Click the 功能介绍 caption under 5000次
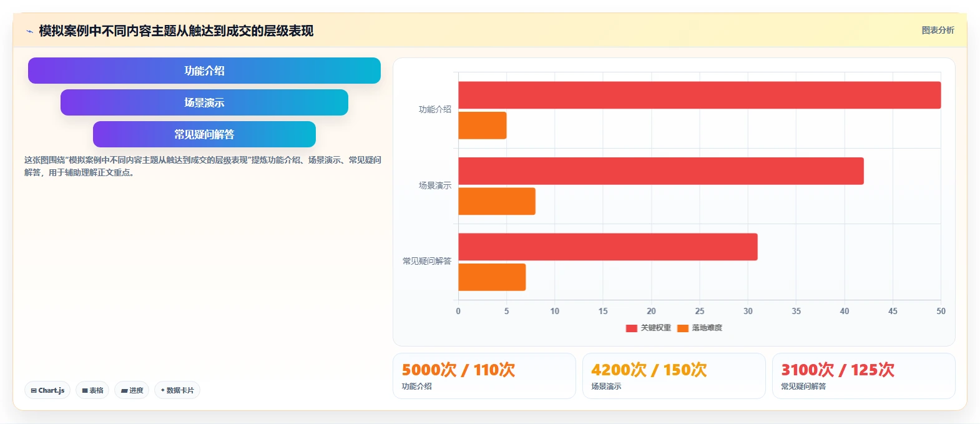This screenshot has height=424, width=980. click(x=417, y=387)
